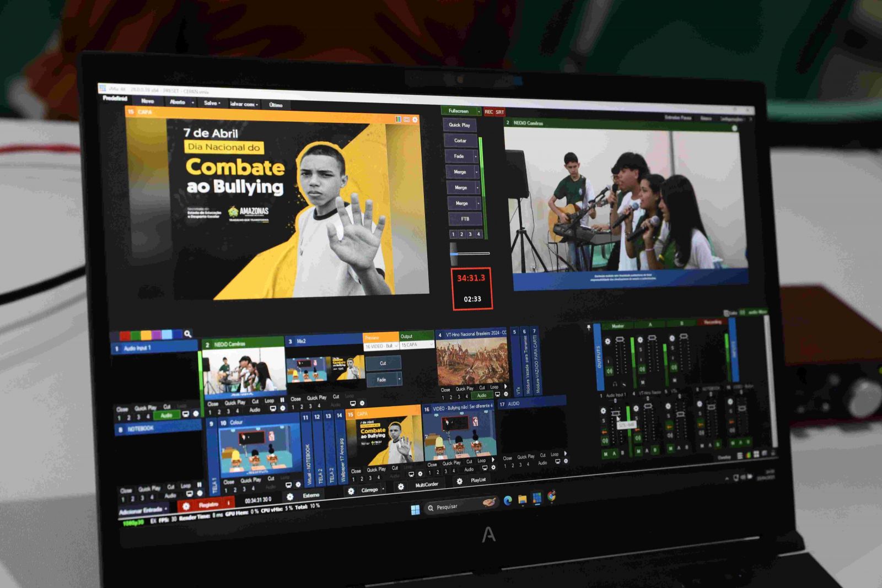Click the gear icon beside MultiCorder
Image resolution: width=882 pixels, height=588 pixels.
coord(401,487)
